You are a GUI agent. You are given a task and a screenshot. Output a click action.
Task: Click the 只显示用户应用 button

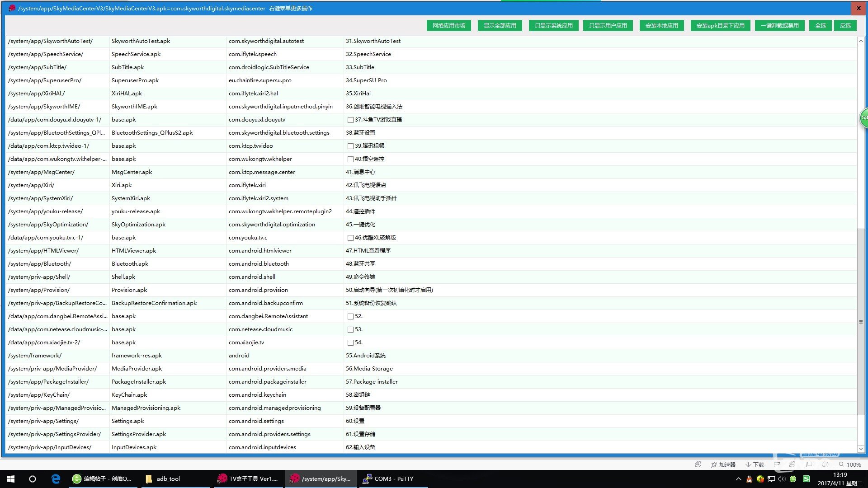click(608, 26)
